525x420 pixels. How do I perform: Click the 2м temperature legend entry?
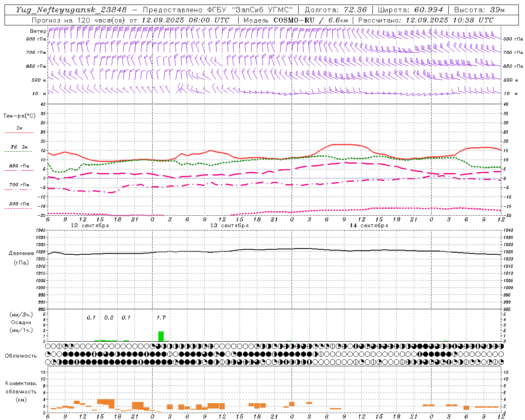19,128
